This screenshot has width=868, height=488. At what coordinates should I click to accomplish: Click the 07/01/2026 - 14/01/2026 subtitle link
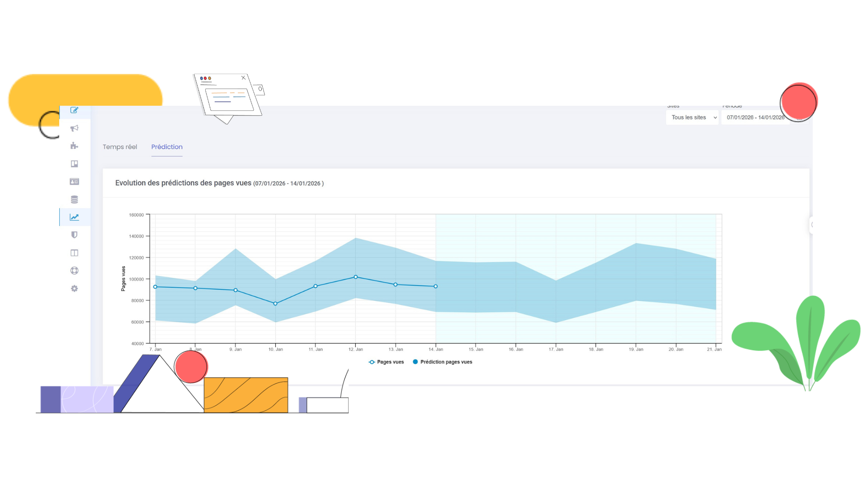click(288, 183)
